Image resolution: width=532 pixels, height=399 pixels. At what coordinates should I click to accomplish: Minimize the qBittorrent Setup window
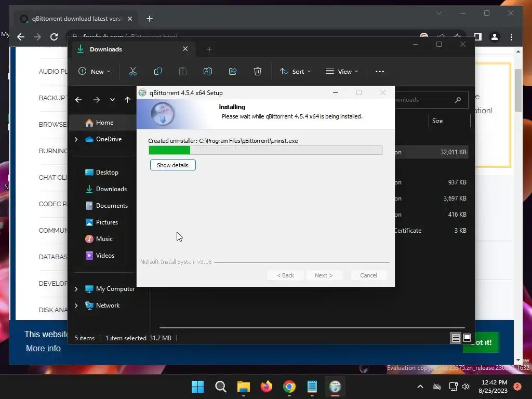(x=336, y=92)
